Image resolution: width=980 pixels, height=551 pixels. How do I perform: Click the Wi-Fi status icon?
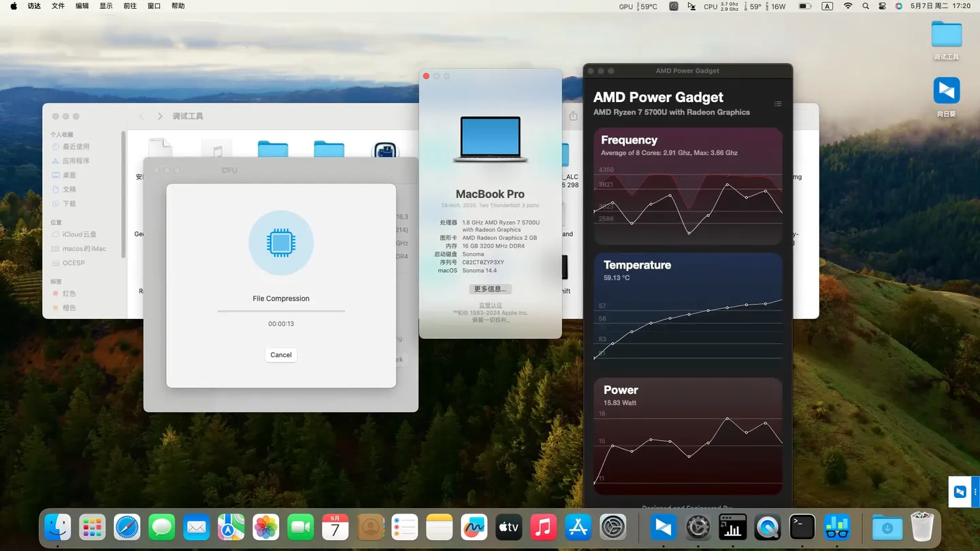[847, 6]
